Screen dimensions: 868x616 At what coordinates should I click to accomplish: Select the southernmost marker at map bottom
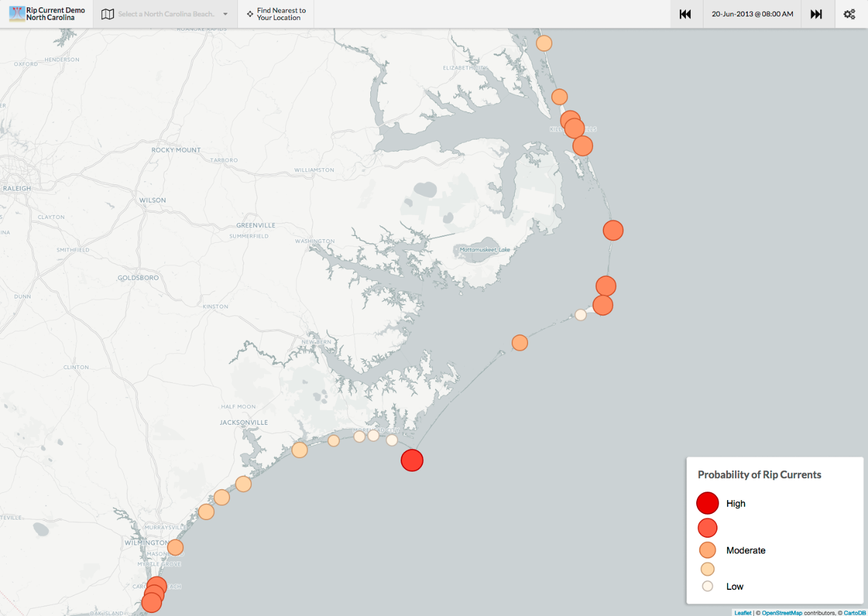click(151, 603)
